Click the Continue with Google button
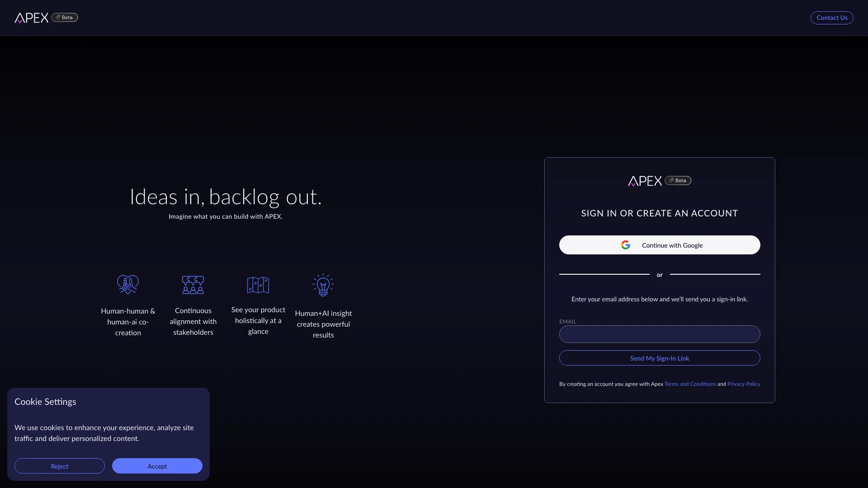The image size is (868, 488). click(659, 245)
